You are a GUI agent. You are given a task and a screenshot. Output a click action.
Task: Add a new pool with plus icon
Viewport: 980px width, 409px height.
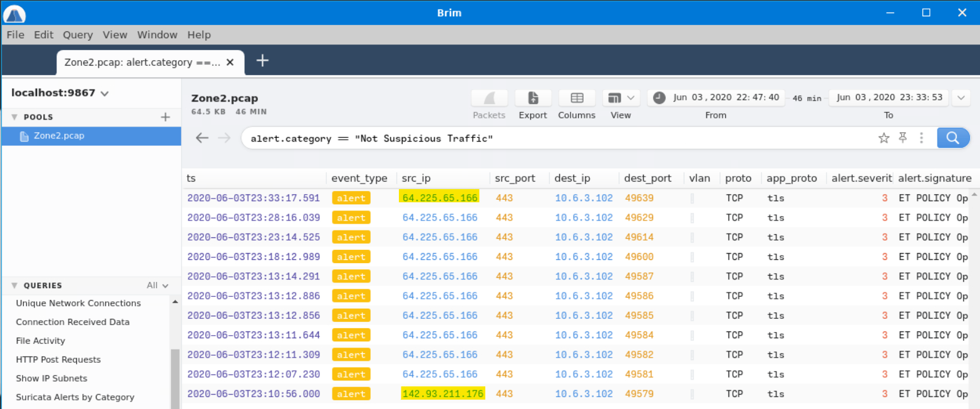[x=165, y=117]
